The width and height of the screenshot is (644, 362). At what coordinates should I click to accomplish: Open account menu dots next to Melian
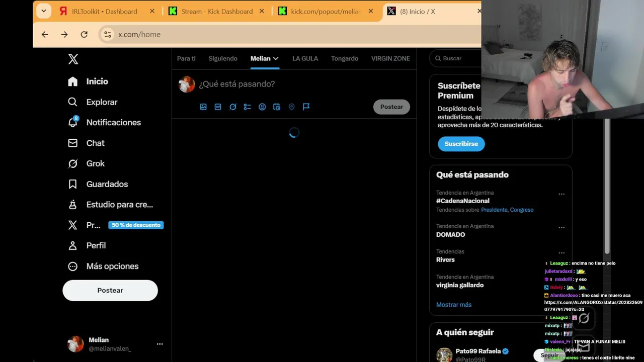tap(159, 344)
